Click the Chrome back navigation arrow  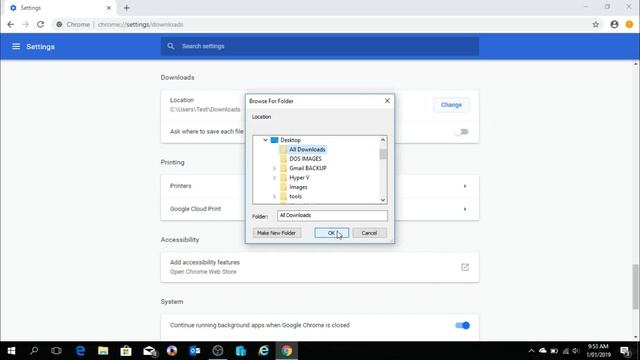point(11,24)
